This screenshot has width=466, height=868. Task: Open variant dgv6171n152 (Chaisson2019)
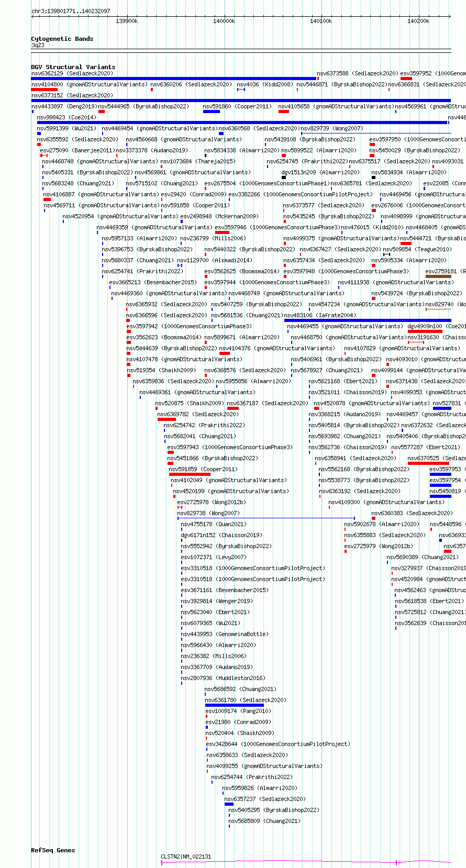pos(221,535)
